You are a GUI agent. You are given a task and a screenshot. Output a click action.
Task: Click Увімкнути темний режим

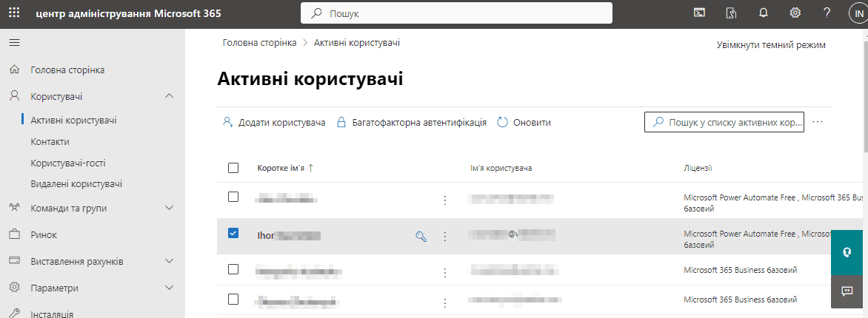pos(771,45)
